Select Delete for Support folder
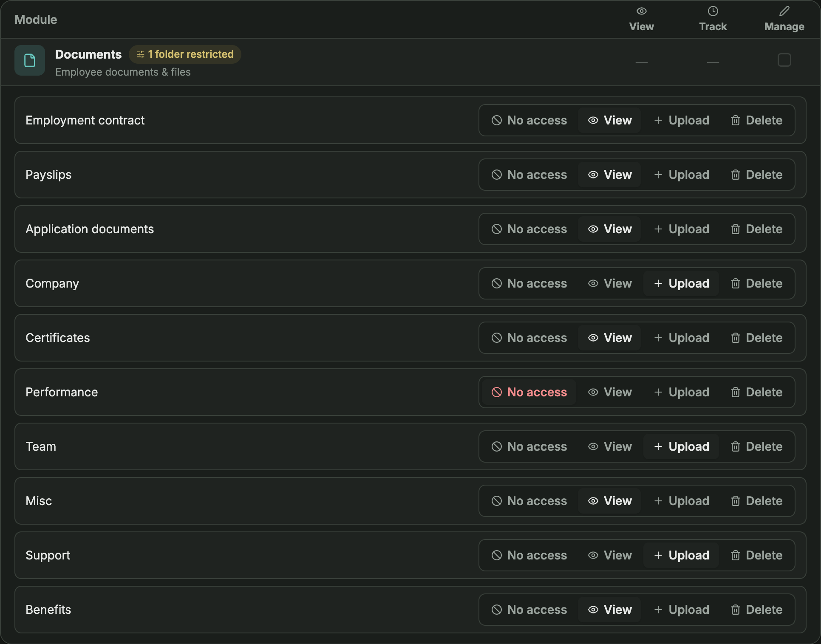This screenshot has height=644, width=821. (756, 555)
